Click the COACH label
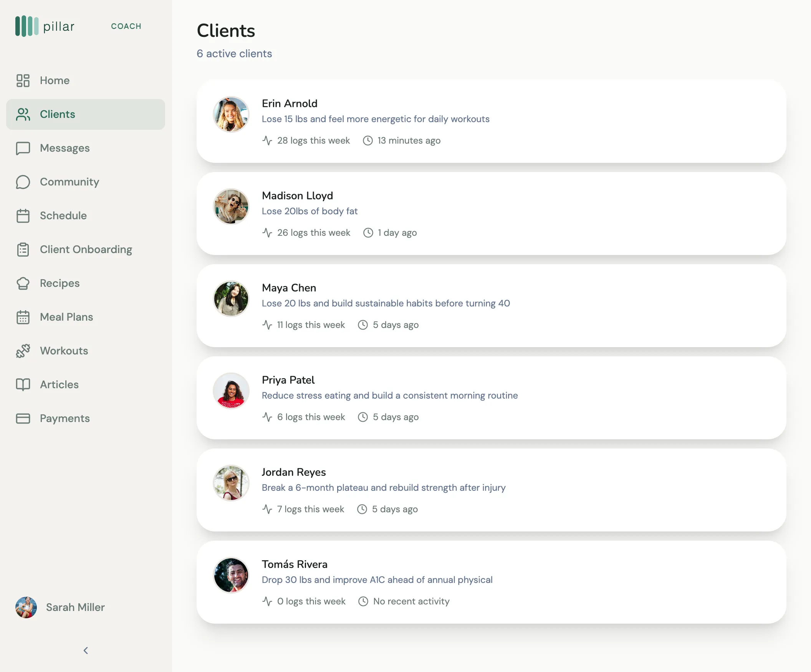The image size is (811, 672). [x=126, y=26]
